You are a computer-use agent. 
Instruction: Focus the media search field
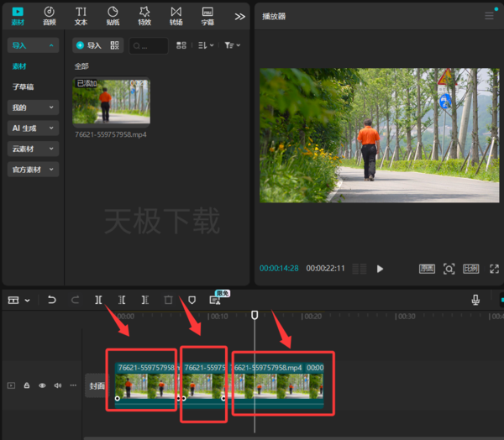[x=149, y=45]
